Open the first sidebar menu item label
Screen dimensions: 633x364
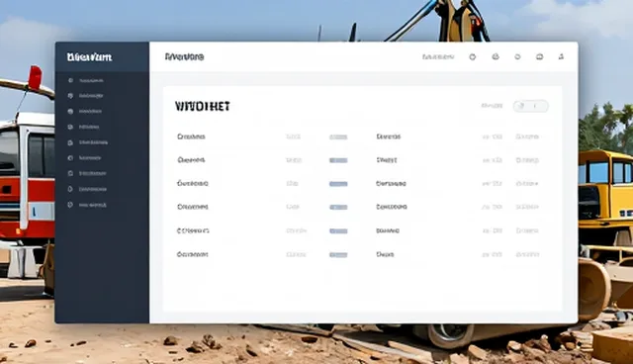pos(91,81)
